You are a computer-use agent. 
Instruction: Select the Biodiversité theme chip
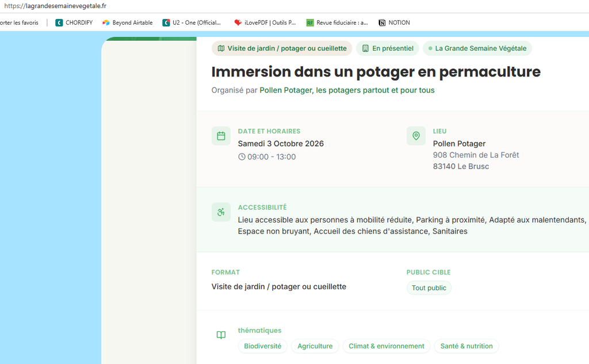(262, 346)
